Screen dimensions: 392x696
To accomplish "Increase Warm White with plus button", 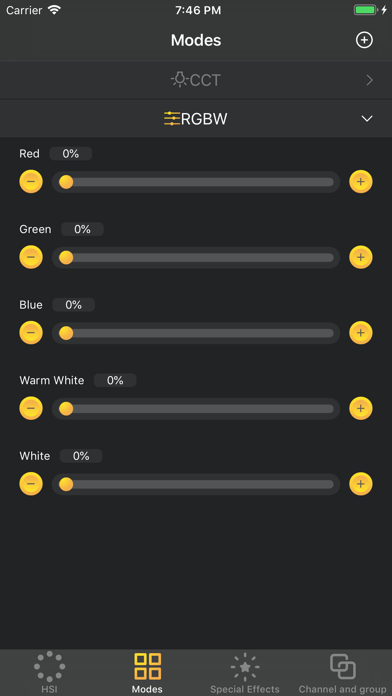I will (x=360, y=408).
